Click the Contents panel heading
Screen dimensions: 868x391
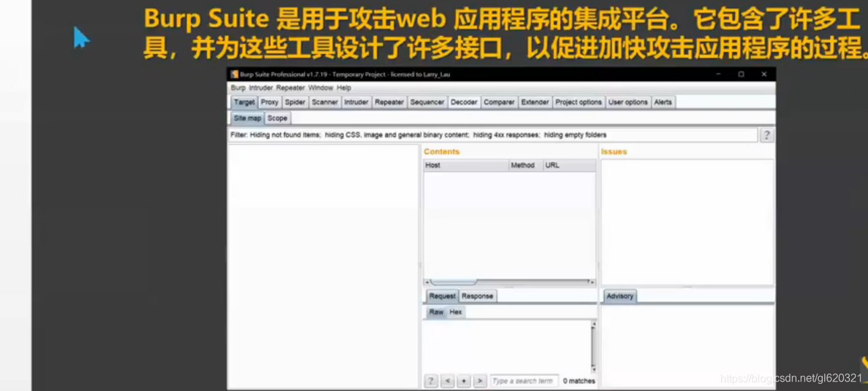pos(442,152)
